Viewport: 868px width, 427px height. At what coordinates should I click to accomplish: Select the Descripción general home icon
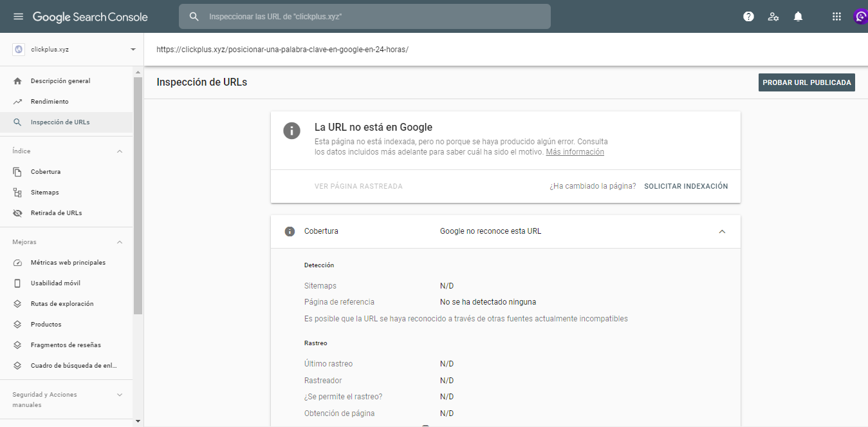coord(17,81)
